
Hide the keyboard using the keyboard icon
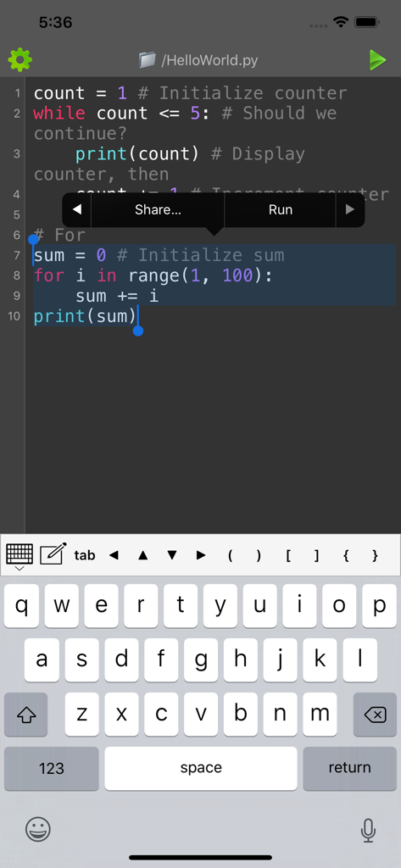(19, 556)
